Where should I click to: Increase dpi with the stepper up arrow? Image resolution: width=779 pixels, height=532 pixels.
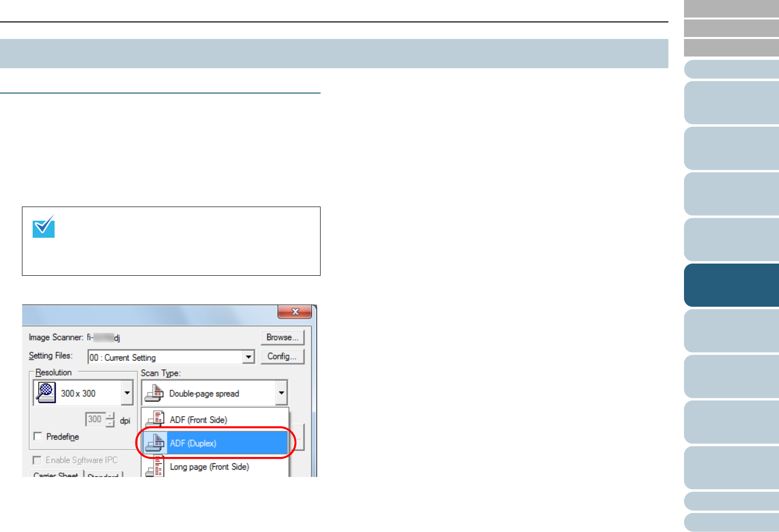110,416
